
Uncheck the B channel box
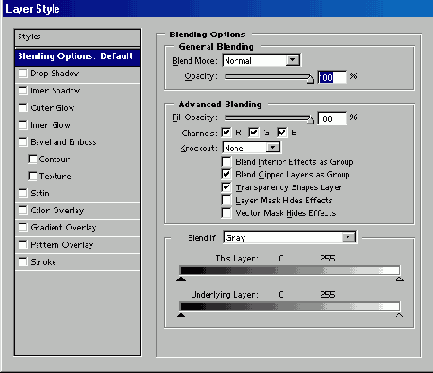pos(282,133)
